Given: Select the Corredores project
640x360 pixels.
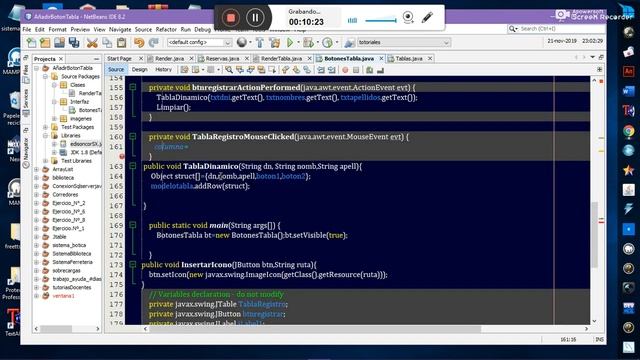Looking at the screenshot, I should pyautogui.click(x=65, y=195).
